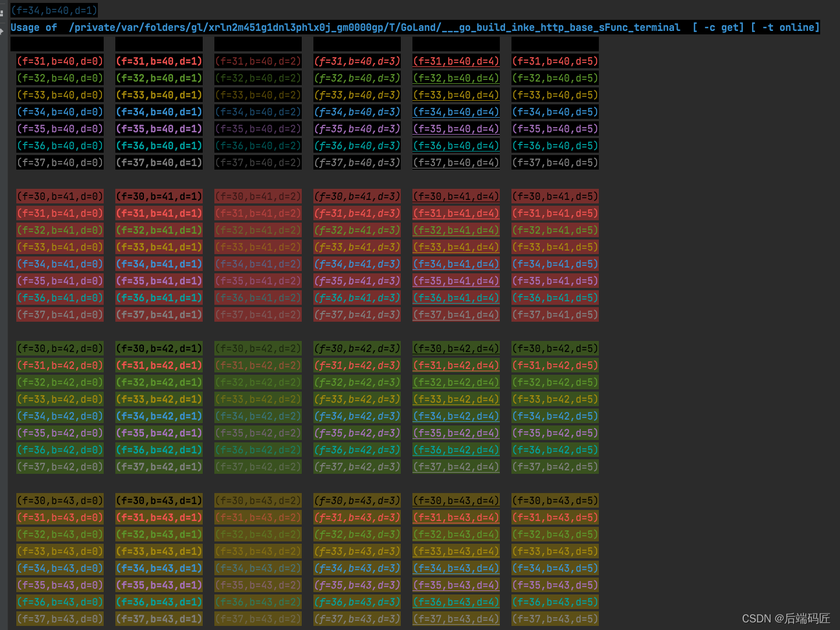
Task: Select the underlined '(f=35,b=40,d=4)' cell
Action: [x=456, y=129]
